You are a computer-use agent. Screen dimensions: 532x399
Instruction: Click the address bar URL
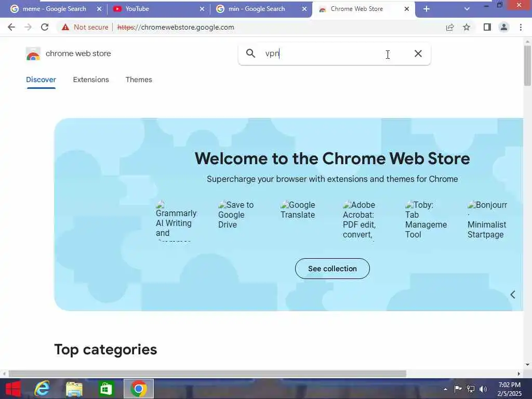click(x=176, y=27)
